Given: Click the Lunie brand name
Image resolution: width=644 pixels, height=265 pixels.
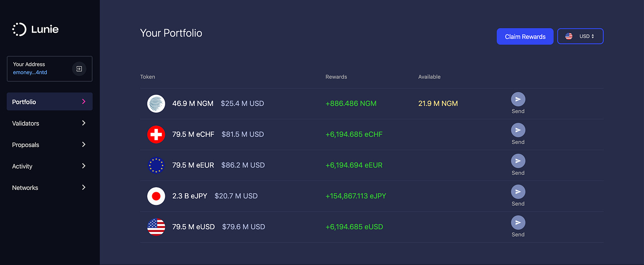Looking at the screenshot, I should 45,30.
